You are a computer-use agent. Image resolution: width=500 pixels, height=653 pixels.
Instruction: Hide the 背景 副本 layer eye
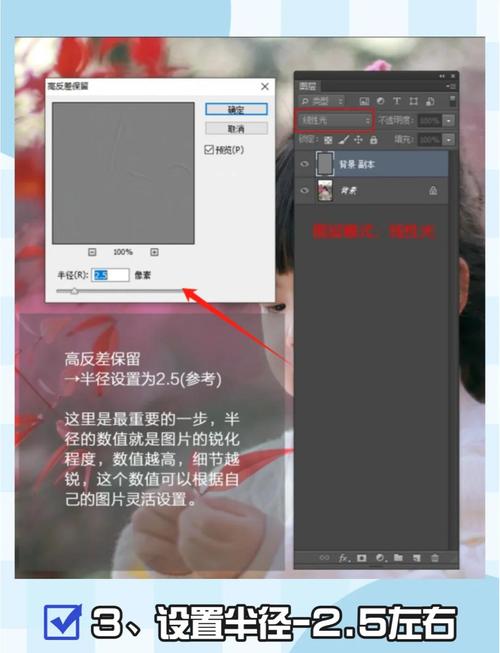[x=305, y=164]
